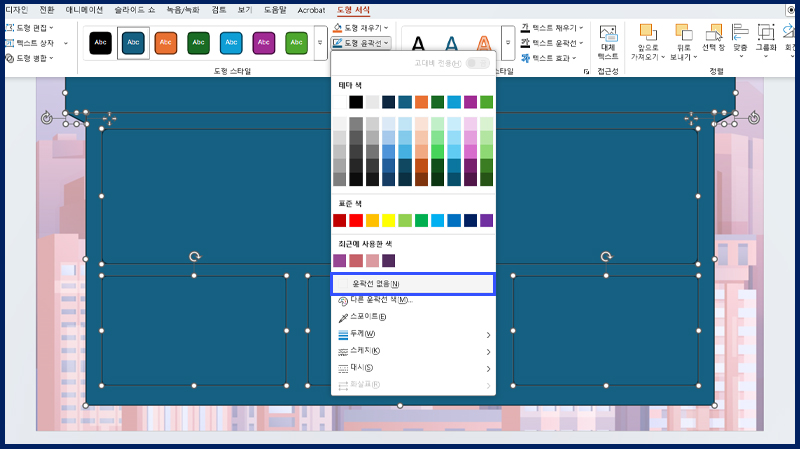Open the WordArt styles dialog launcher
800x449 pixels.
point(586,72)
